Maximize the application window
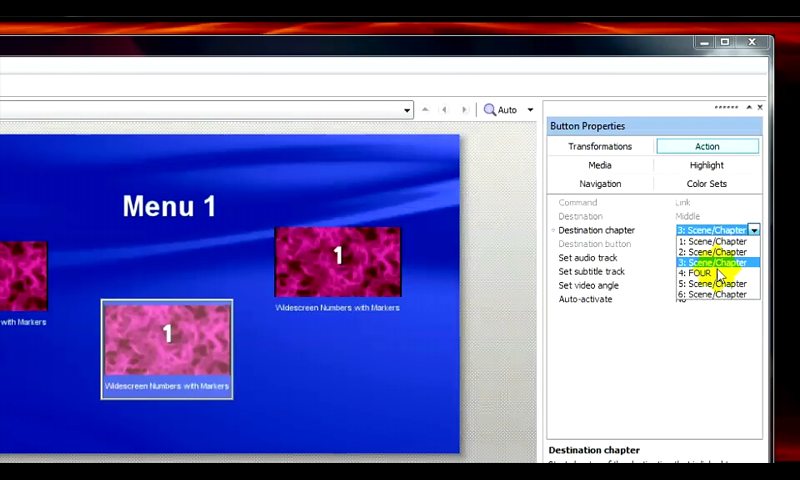Viewport: 800px width, 480px height. (725, 42)
